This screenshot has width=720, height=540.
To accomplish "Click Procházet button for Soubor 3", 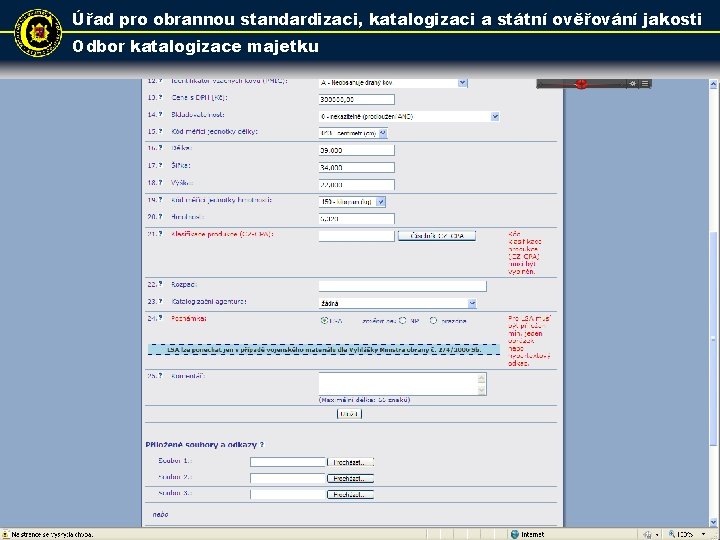I will point(350,495).
